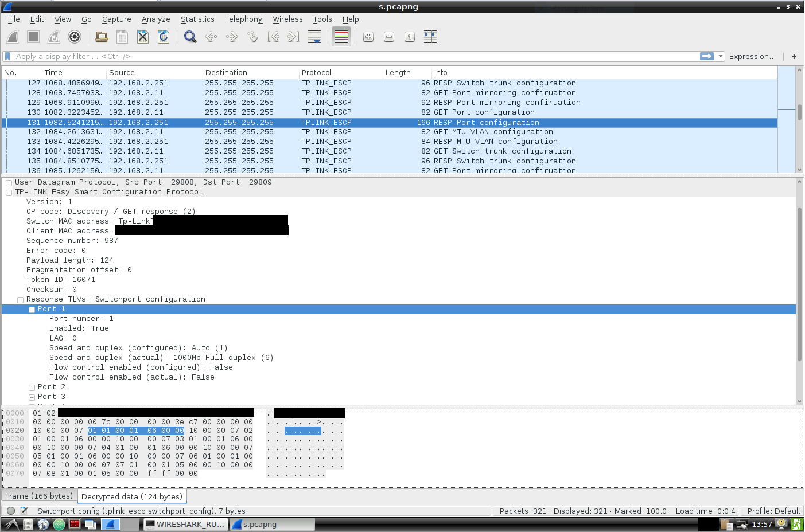This screenshot has height=532, width=805.
Task: Click the Expression... filter button
Action: pos(752,56)
